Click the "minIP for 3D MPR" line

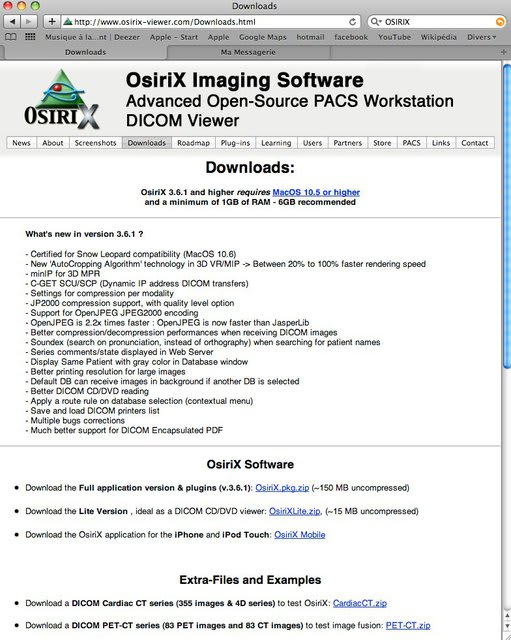click(63, 274)
